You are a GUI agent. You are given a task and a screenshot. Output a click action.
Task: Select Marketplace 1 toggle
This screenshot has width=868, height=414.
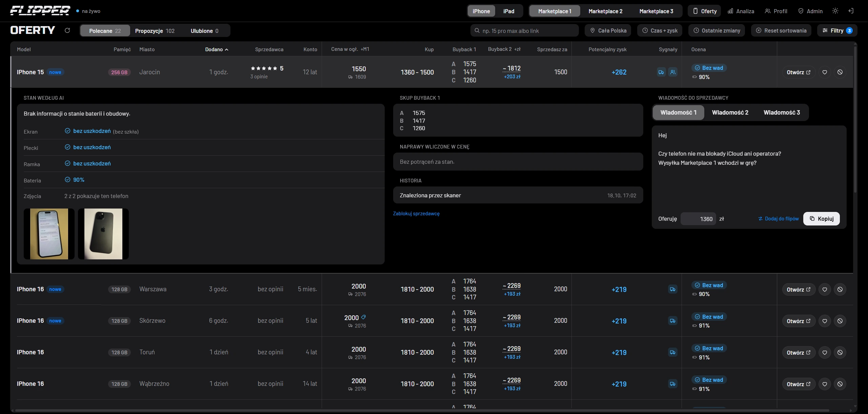tap(555, 11)
